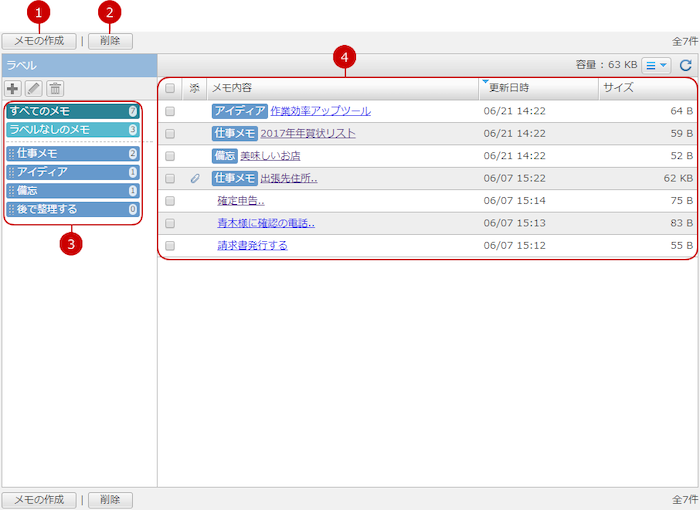This screenshot has height=510, width=700.
Task: Click the delete label trash icon
Action: pos(55,89)
